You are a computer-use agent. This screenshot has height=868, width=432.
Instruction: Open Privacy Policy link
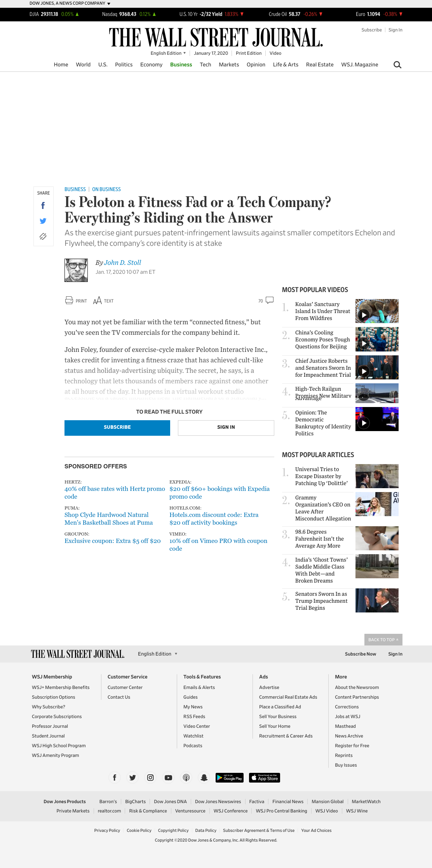pos(107,830)
